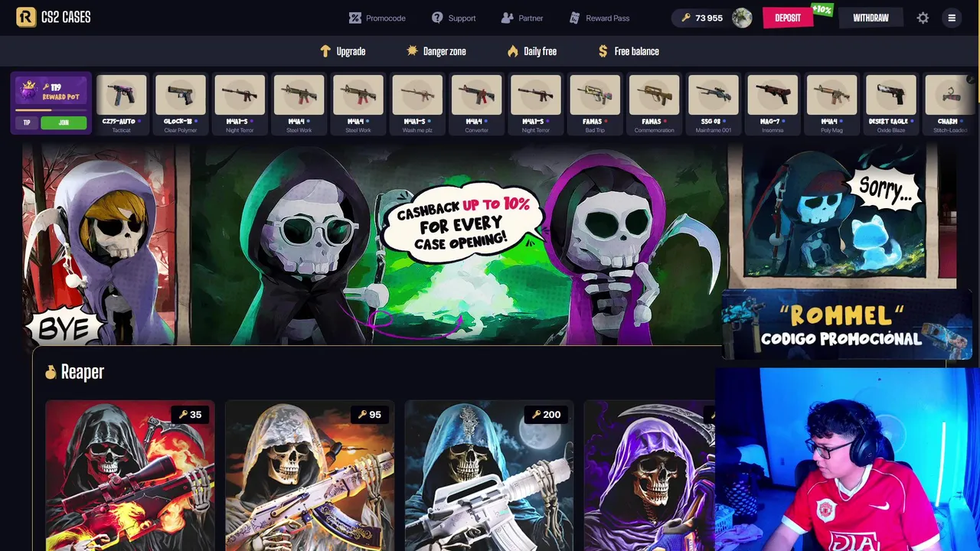The image size is (980, 551).
Task: Join the Reward Pot
Action: click(x=64, y=122)
